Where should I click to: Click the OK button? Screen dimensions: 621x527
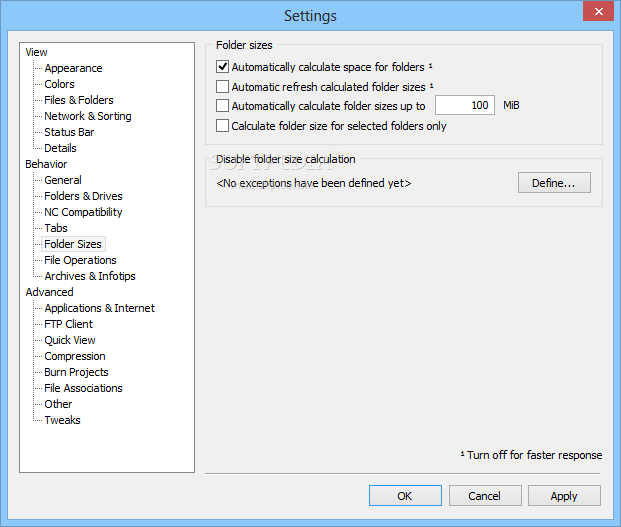(x=404, y=496)
